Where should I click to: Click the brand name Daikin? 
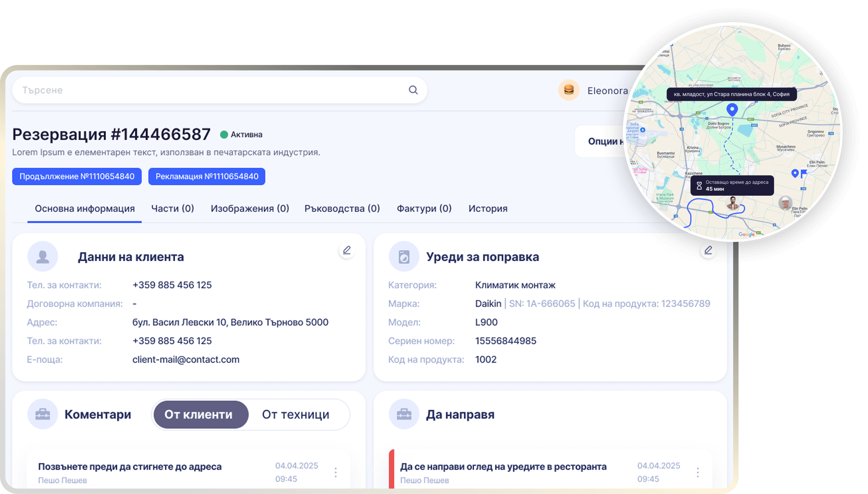488,304
